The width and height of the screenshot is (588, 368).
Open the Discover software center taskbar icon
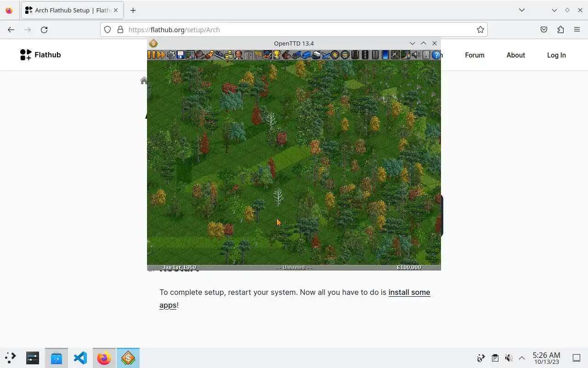tap(56, 357)
